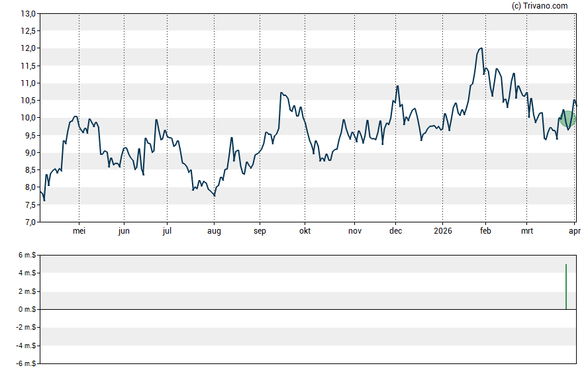
Task: Click the price line's highest peak near feb
Action: click(481, 48)
